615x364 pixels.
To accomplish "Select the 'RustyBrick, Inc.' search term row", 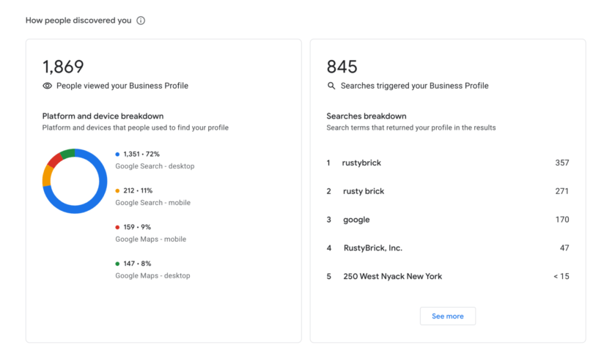I will [448, 248].
